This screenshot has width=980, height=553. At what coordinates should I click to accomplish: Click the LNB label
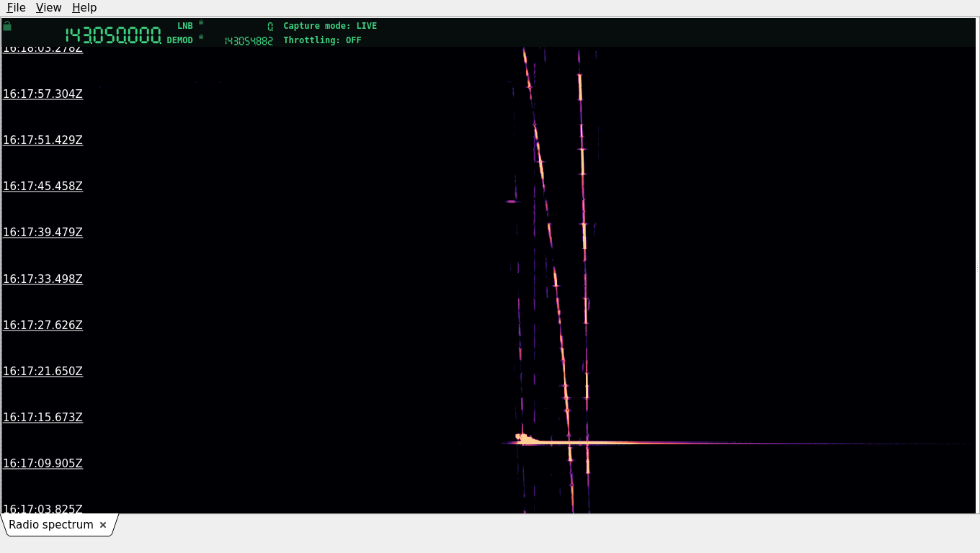pyautogui.click(x=185, y=26)
